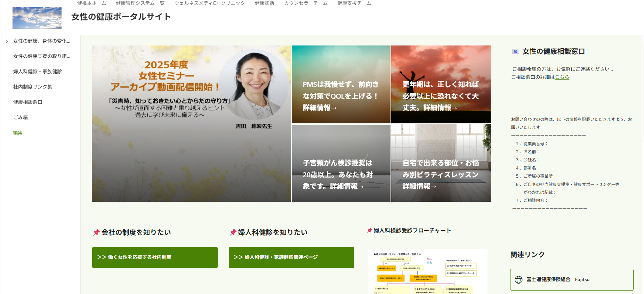Open 婦人科健診・家族健診 in the sidebar
The width and height of the screenshot is (644, 294).
(37, 71)
